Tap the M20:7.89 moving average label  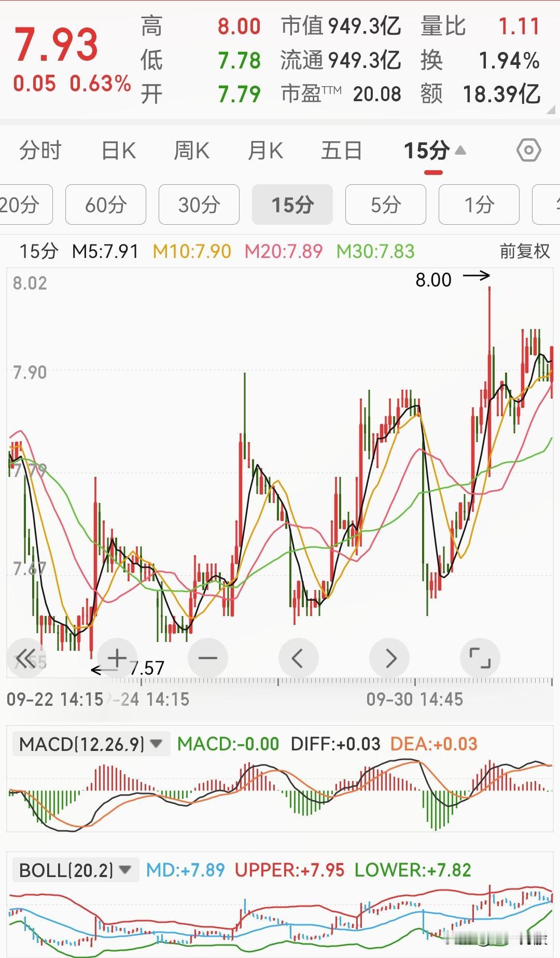point(284,251)
